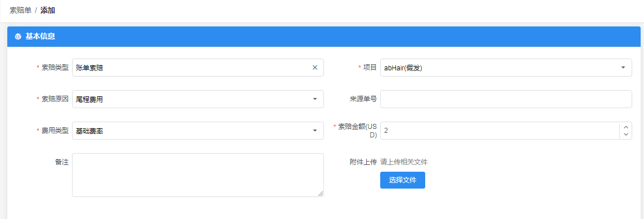This screenshot has height=219, width=644.
Task: Click the 尾程费用 reason field
Action: point(198,99)
